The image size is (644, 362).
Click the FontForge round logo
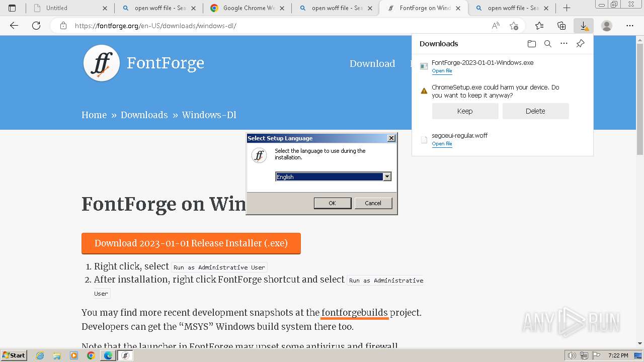[x=102, y=63]
